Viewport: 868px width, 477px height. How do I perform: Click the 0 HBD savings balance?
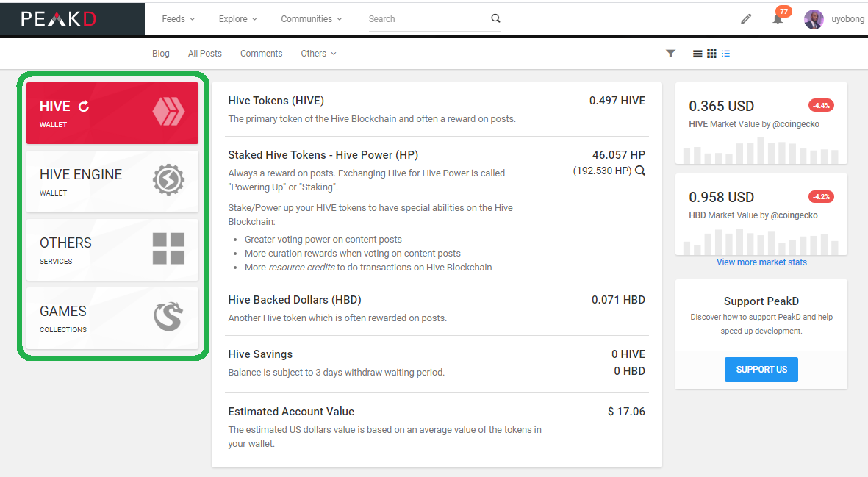coord(629,371)
